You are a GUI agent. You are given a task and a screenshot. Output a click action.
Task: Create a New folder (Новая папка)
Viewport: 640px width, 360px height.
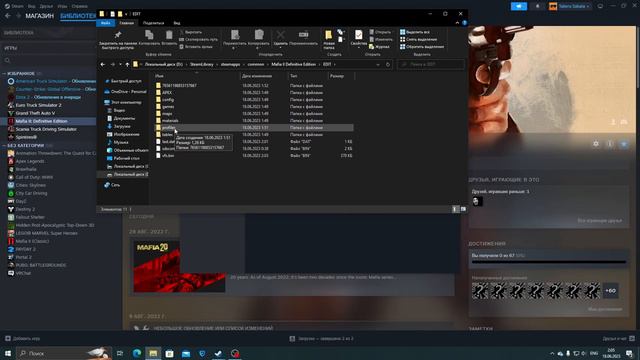(329, 40)
